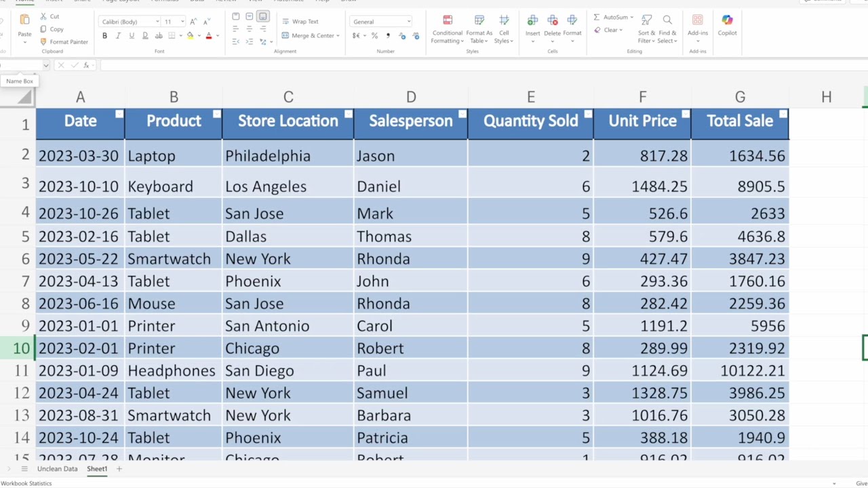Screen dimensions: 868x488
Task: Expand the Merge & Center dropdown arrow
Action: point(338,36)
